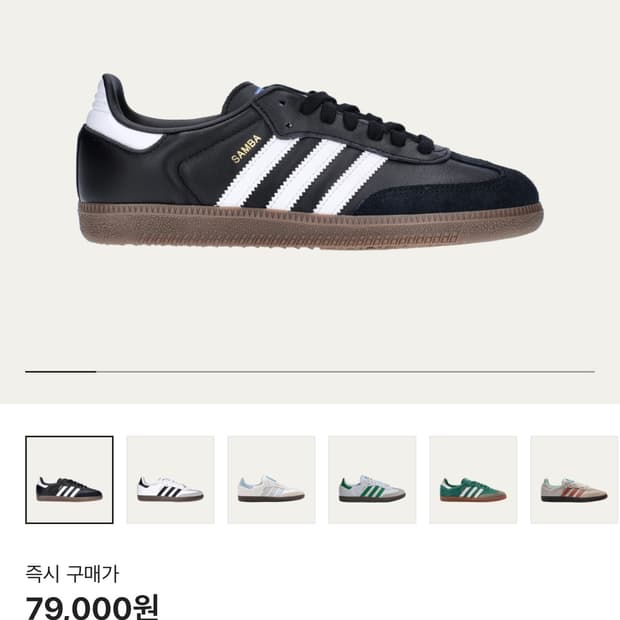Choose the beige Samba with orange stripes

coord(575,480)
